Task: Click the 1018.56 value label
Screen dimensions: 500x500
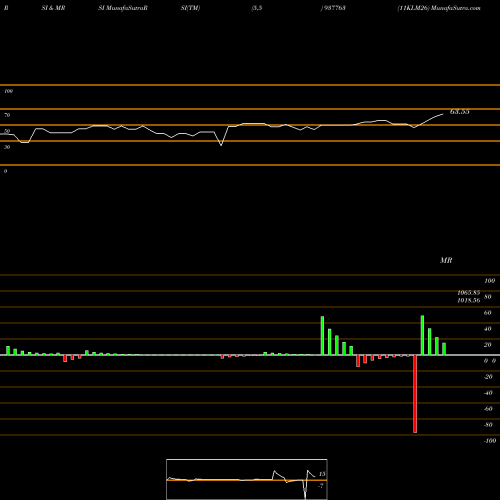Action: pos(469,300)
